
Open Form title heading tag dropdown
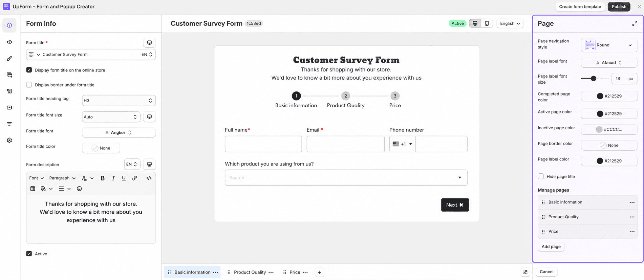click(119, 101)
